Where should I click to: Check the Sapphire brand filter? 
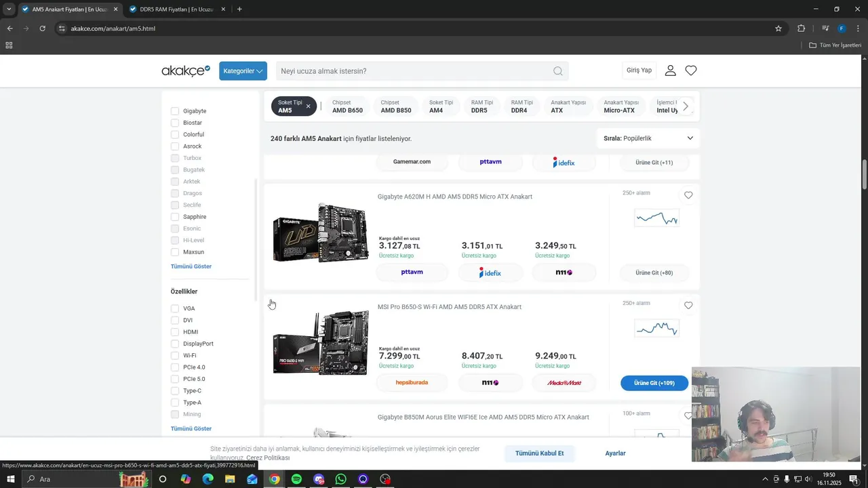pos(175,217)
